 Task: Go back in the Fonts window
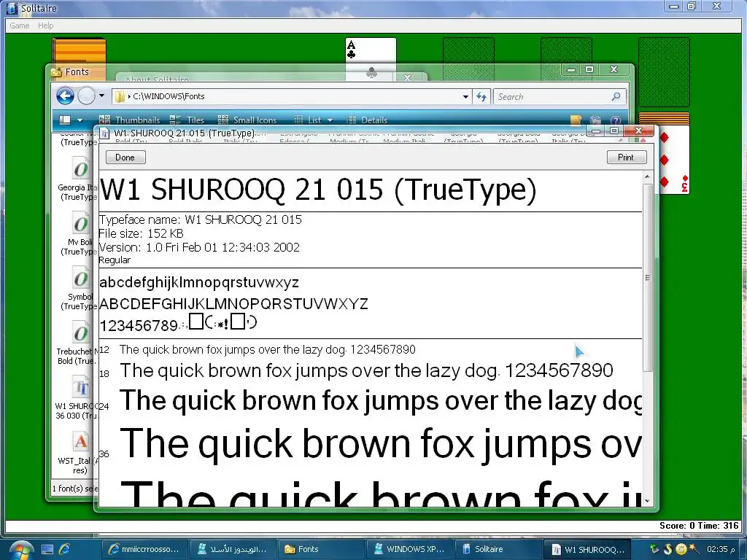click(65, 96)
